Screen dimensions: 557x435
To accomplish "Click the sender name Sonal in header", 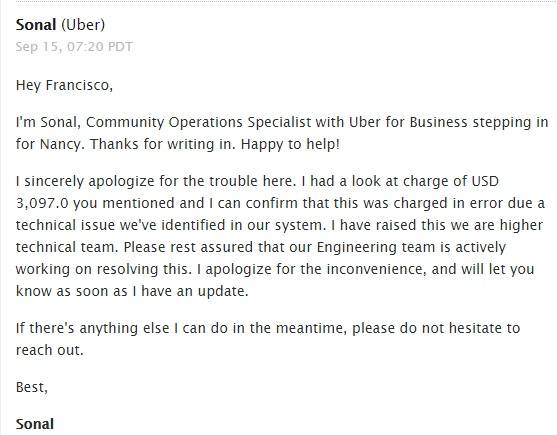I will (36, 25).
